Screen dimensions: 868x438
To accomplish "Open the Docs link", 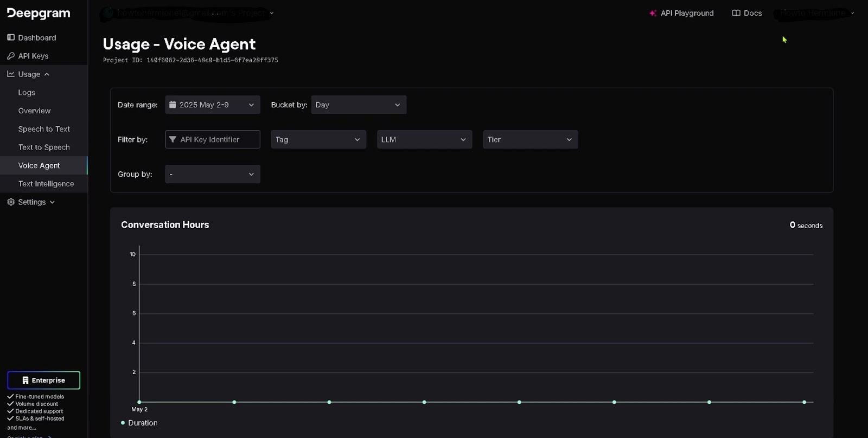I will [746, 13].
